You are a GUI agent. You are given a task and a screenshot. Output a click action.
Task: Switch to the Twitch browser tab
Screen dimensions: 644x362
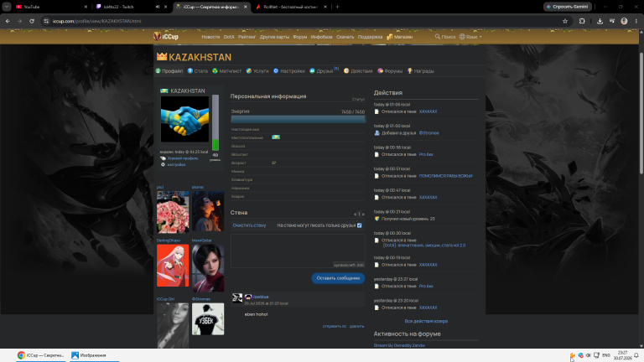132,7
